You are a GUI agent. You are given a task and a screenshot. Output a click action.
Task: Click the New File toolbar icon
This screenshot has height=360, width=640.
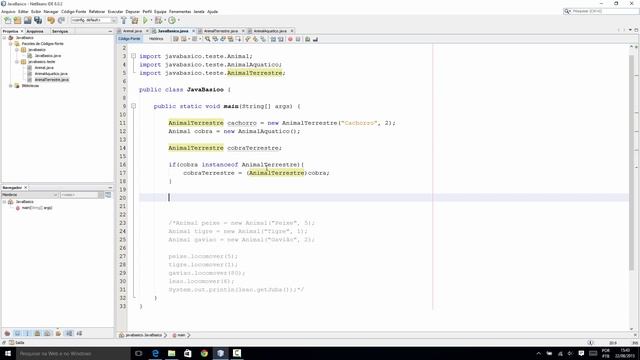[8, 20]
